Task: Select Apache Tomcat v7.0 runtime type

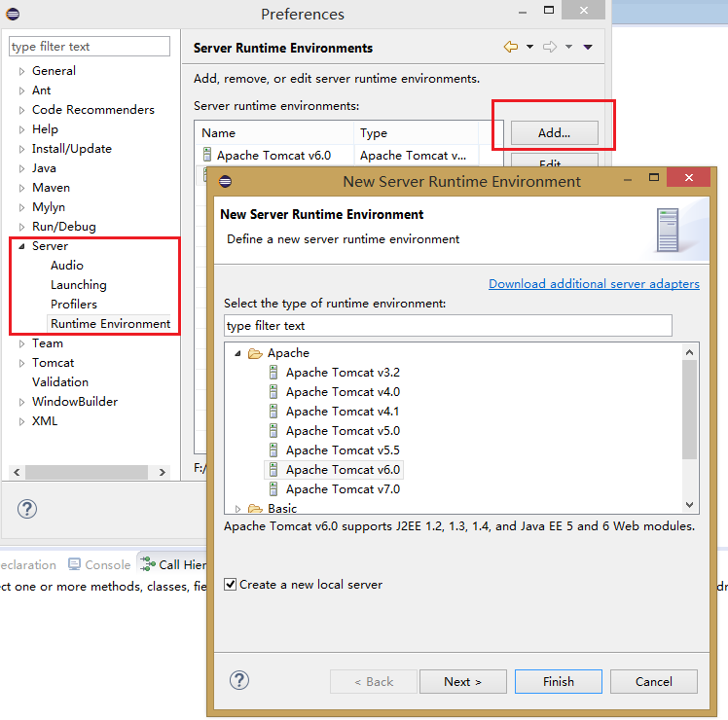Action: pos(343,489)
